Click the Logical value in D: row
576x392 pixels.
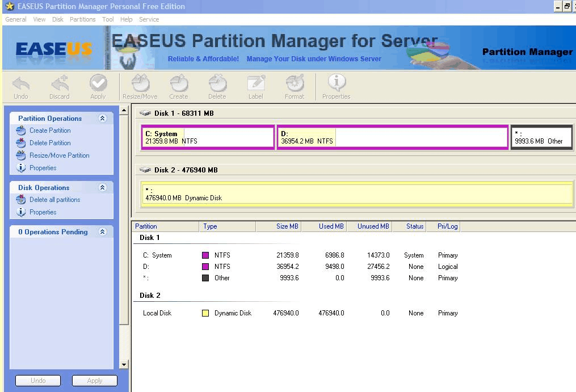pos(448,267)
